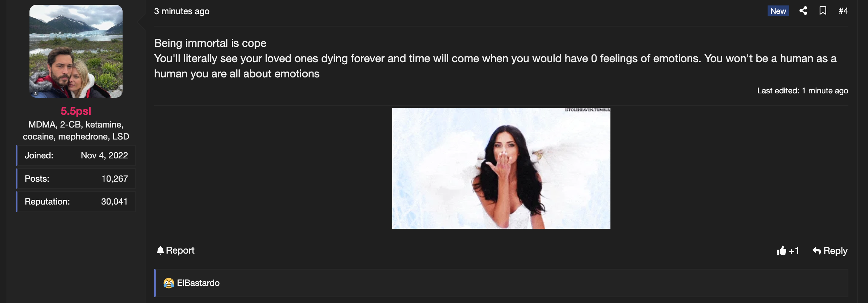This screenshot has width=868, height=303.
Task: Click the Joined date Nov 4, 2022
Action: coord(104,155)
